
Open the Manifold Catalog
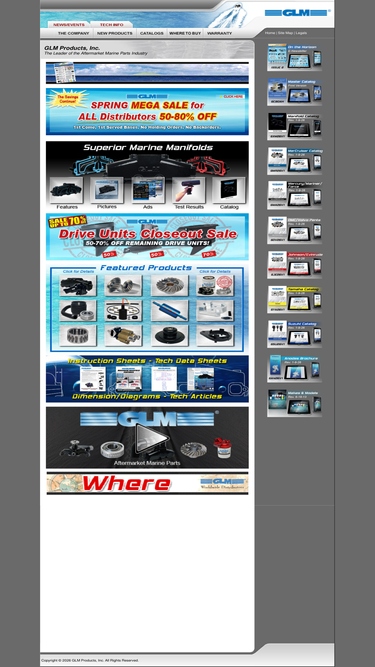click(294, 126)
